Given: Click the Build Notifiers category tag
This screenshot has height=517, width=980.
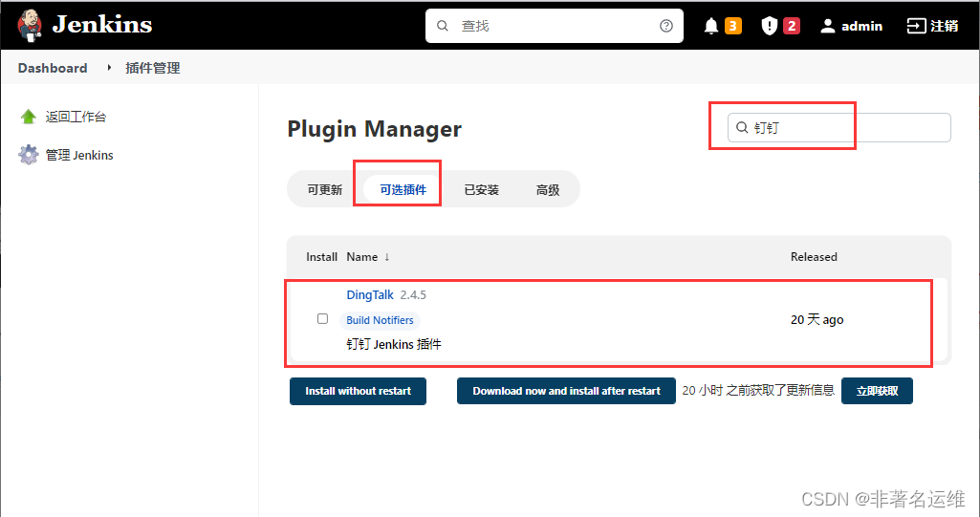Looking at the screenshot, I should click(380, 320).
